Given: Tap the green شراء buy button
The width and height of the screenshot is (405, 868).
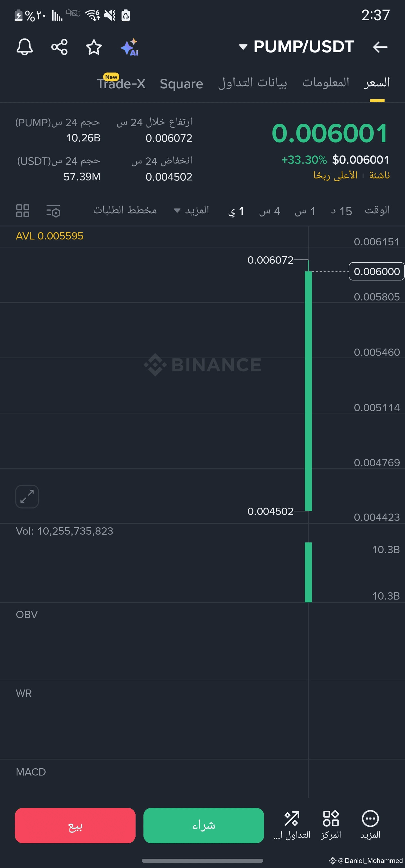Looking at the screenshot, I should (204, 825).
